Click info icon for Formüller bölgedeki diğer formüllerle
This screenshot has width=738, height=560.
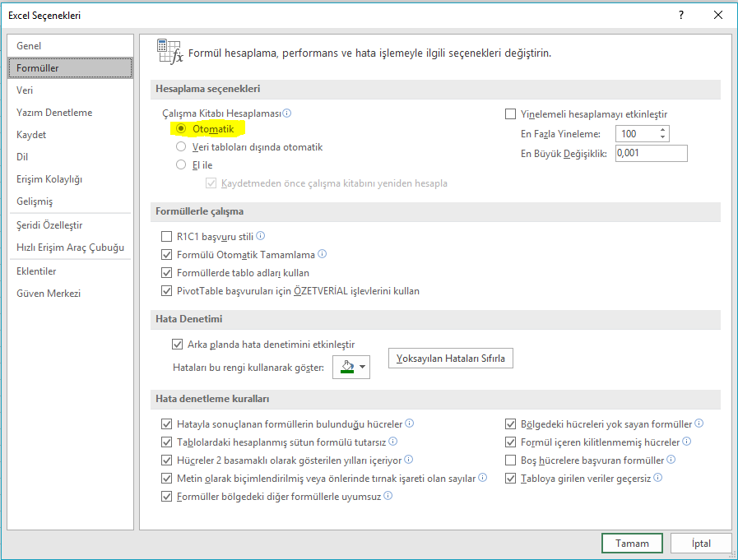(x=388, y=496)
